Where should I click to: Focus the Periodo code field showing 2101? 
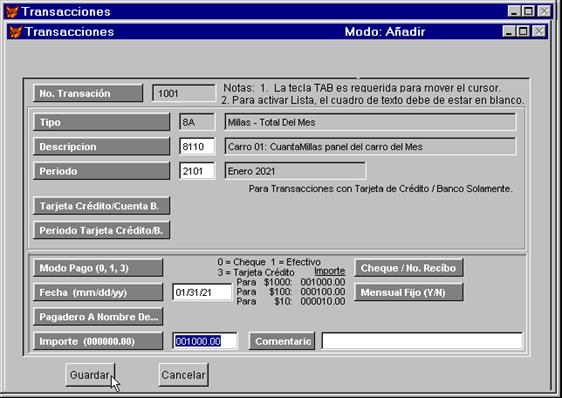pos(197,171)
